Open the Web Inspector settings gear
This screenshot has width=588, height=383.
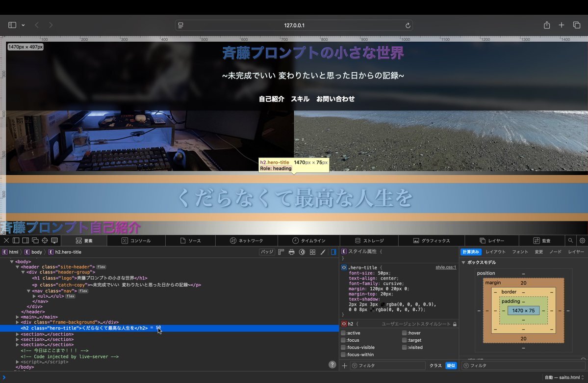583,240
